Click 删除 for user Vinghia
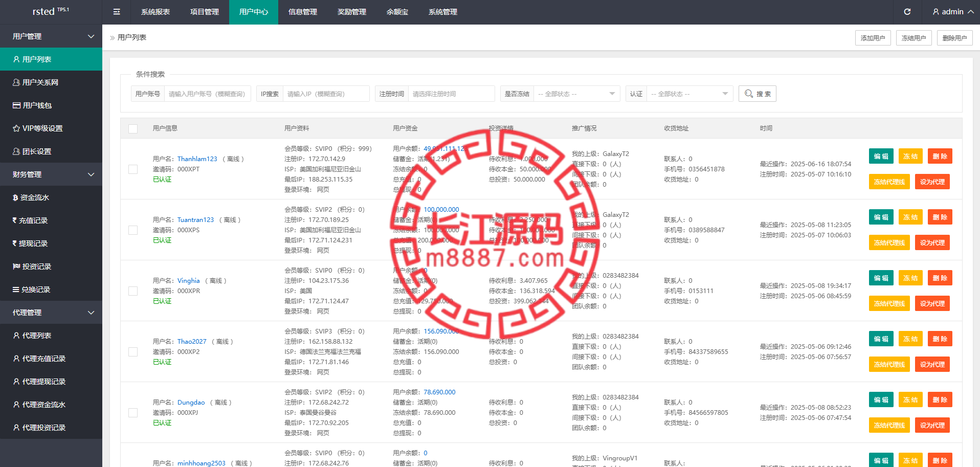 click(x=940, y=278)
